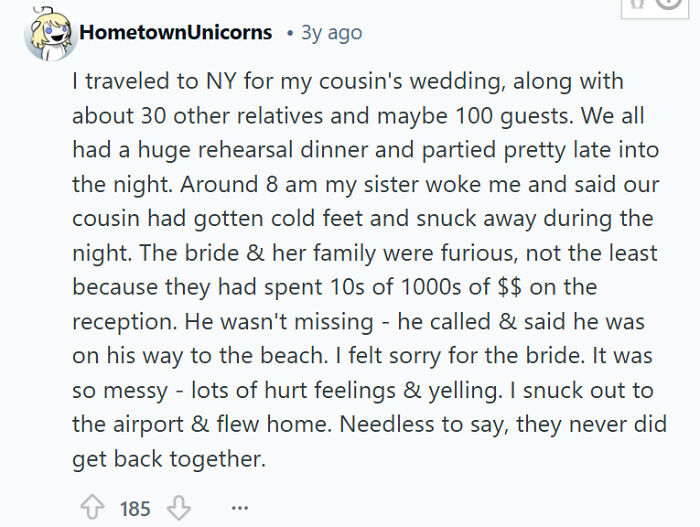The height and width of the screenshot is (527, 700).
Task: Click the final line "get back together."
Action: click(x=167, y=460)
